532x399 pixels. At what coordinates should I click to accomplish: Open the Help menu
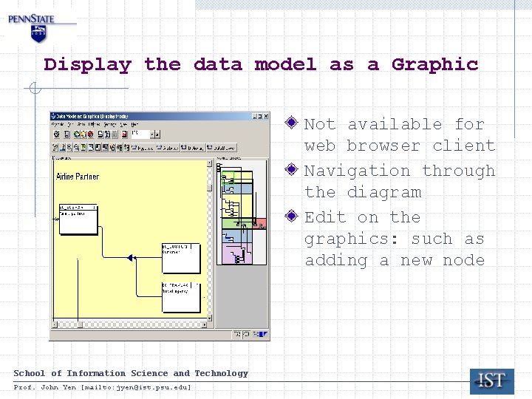[135, 125]
